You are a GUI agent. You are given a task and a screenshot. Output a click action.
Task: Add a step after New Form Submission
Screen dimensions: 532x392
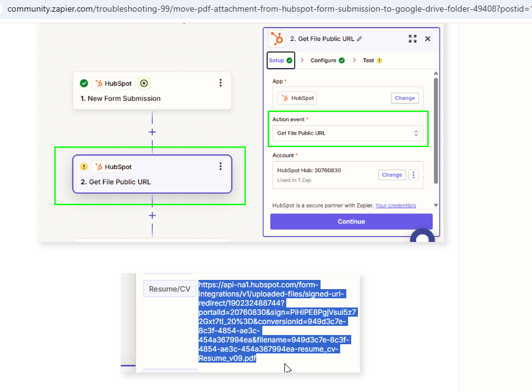coord(152,132)
